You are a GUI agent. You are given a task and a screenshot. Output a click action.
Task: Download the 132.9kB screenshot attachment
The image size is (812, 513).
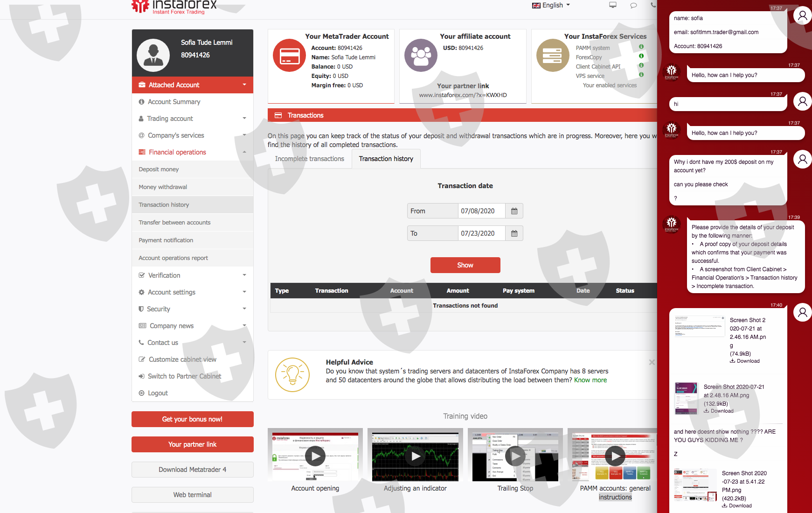pyautogui.click(x=719, y=411)
